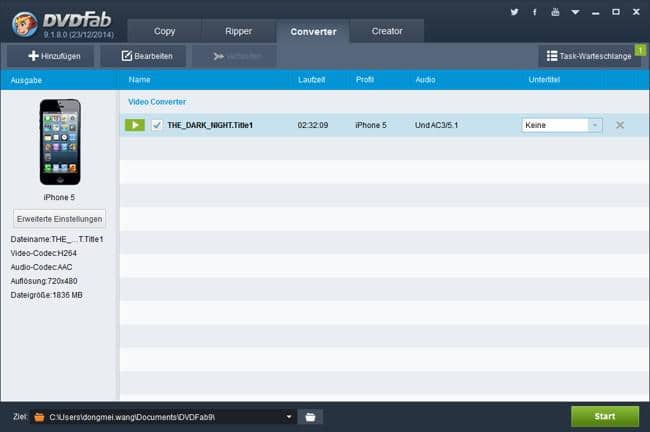Click the Audio-Codec:AAC info line
The height and width of the screenshot is (432, 650).
coord(41,267)
